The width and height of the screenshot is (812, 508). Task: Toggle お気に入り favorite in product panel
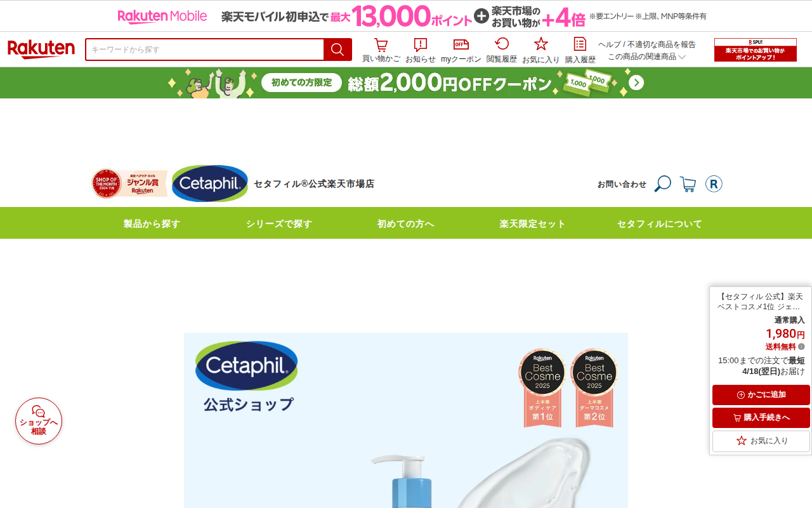[761, 441]
